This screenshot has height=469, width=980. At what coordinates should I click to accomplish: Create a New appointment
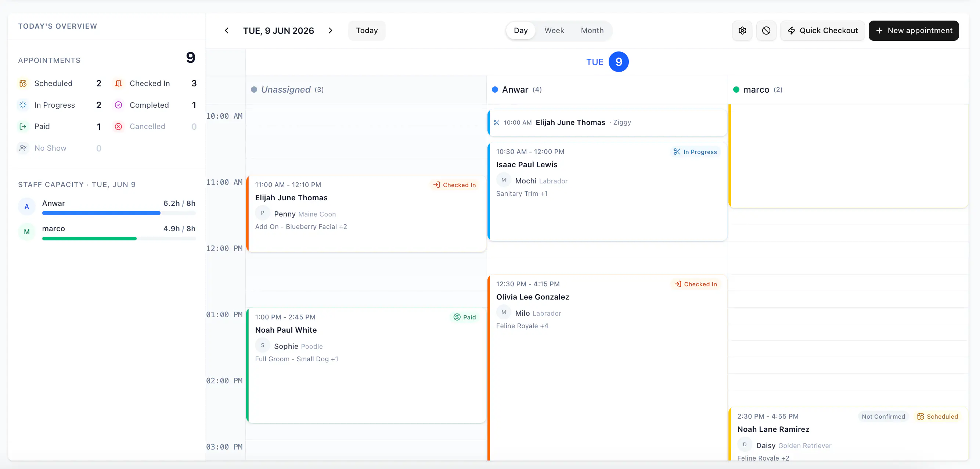(x=914, y=31)
